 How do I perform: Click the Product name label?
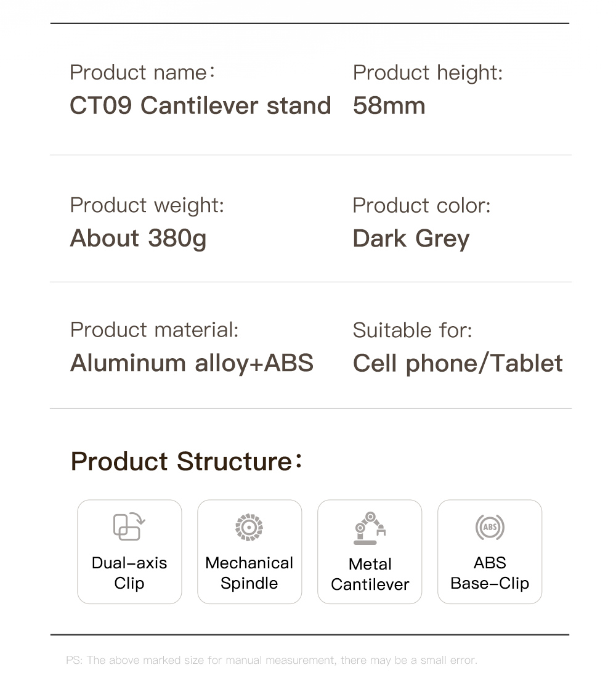[142, 72]
